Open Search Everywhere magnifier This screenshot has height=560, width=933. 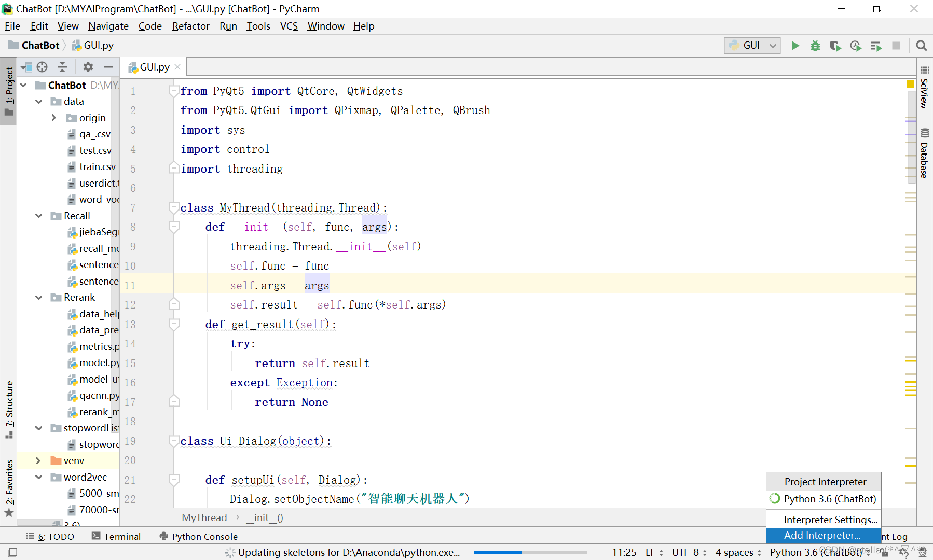click(922, 46)
